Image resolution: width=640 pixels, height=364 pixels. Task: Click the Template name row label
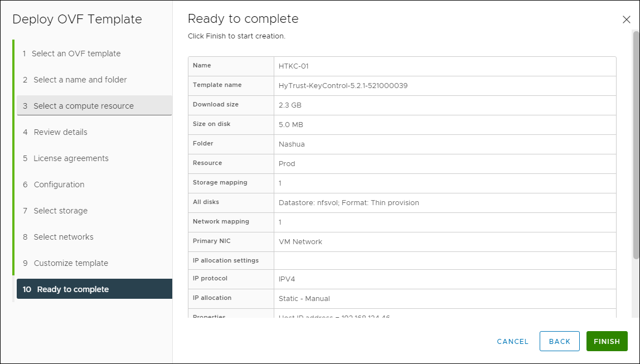pyautogui.click(x=217, y=85)
